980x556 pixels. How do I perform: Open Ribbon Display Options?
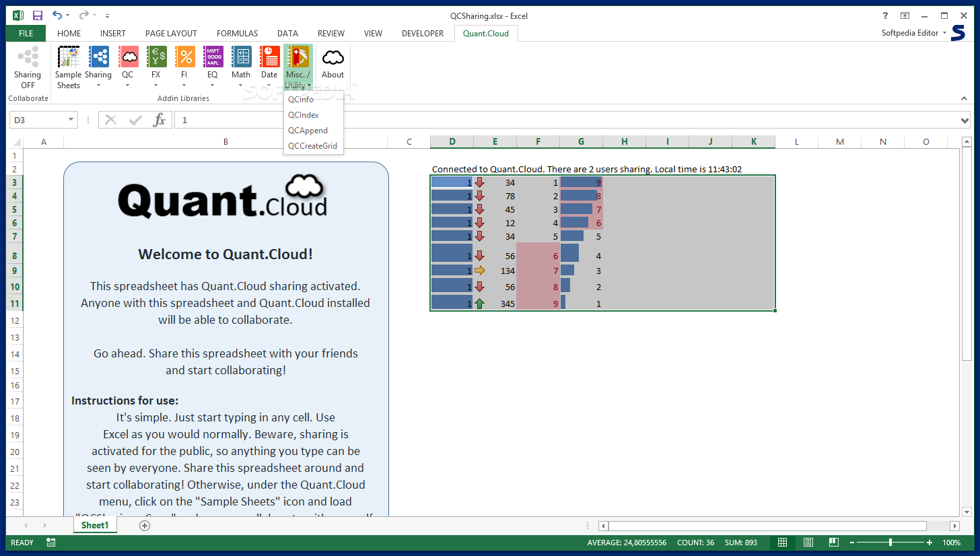[x=905, y=15]
